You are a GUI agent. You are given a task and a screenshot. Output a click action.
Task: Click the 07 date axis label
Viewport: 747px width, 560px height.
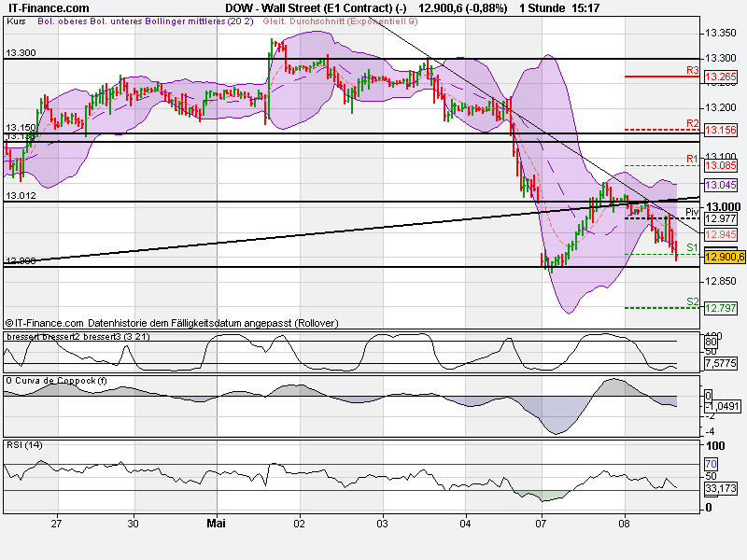pyautogui.click(x=541, y=524)
